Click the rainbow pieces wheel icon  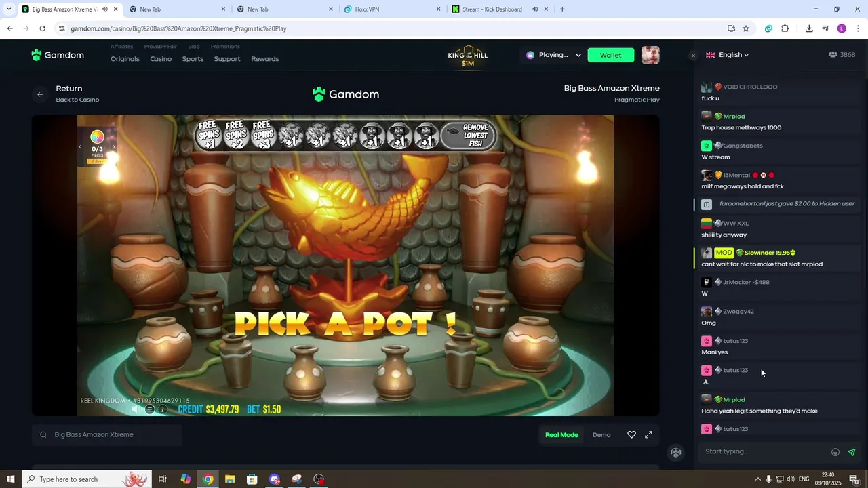(97, 137)
